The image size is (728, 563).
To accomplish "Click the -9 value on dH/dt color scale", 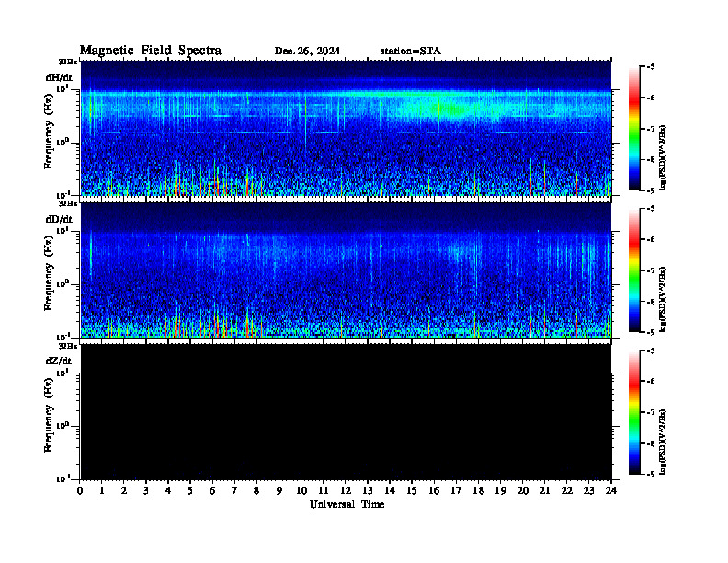I will tap(650, 190).
